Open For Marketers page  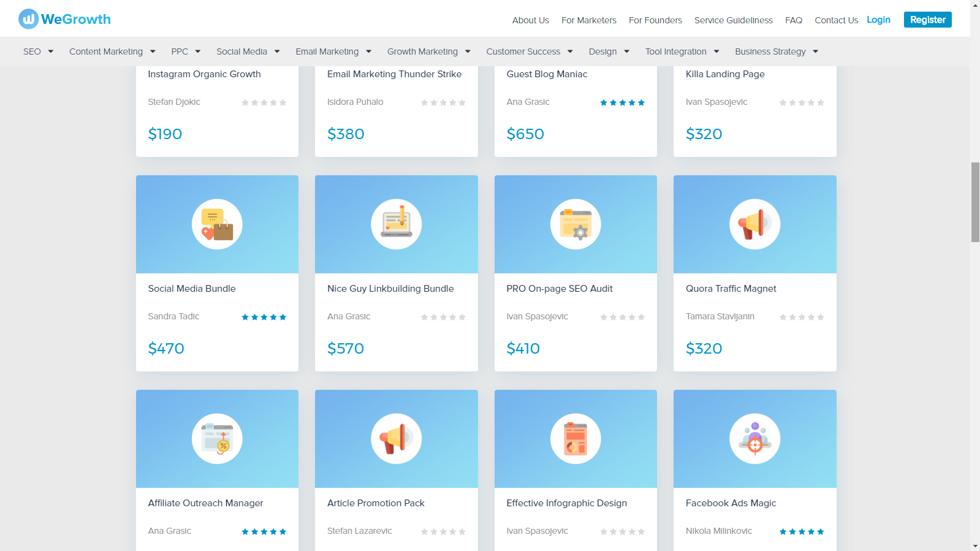tap(589, 20)
